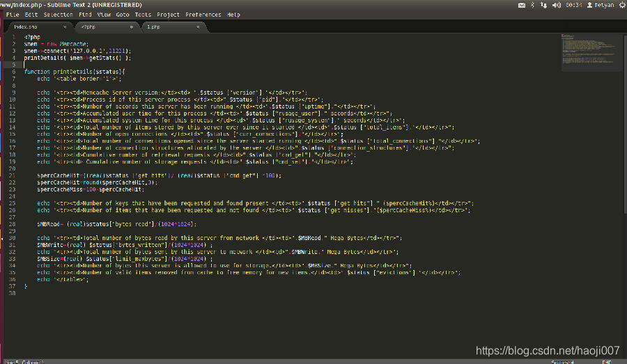This screenshot has height=364, width=627.
Task: Click the 'Cumulative number of storage requests' line
Action: point(195,162)
